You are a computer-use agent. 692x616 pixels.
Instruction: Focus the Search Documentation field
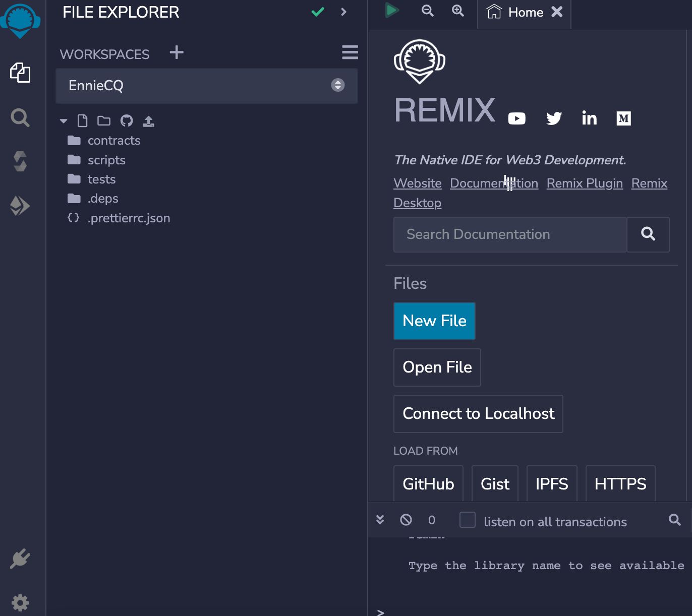pyautogui.click(x=510, y=234)
